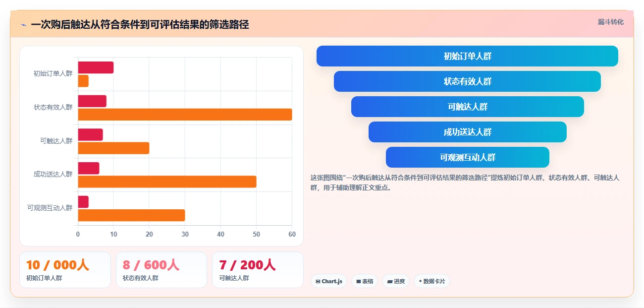Click the red bar for 可触达人群
Screen dimensions: 644x308
click(90, 134)
